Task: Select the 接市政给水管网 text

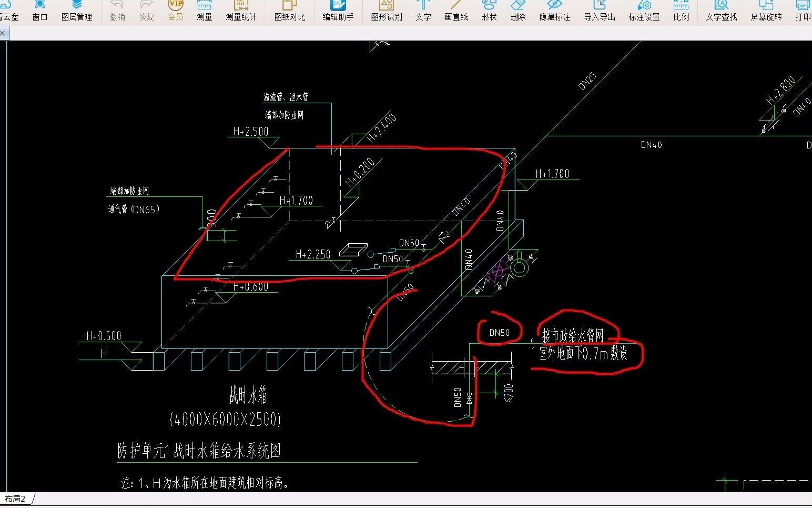Action: point(573,335)
